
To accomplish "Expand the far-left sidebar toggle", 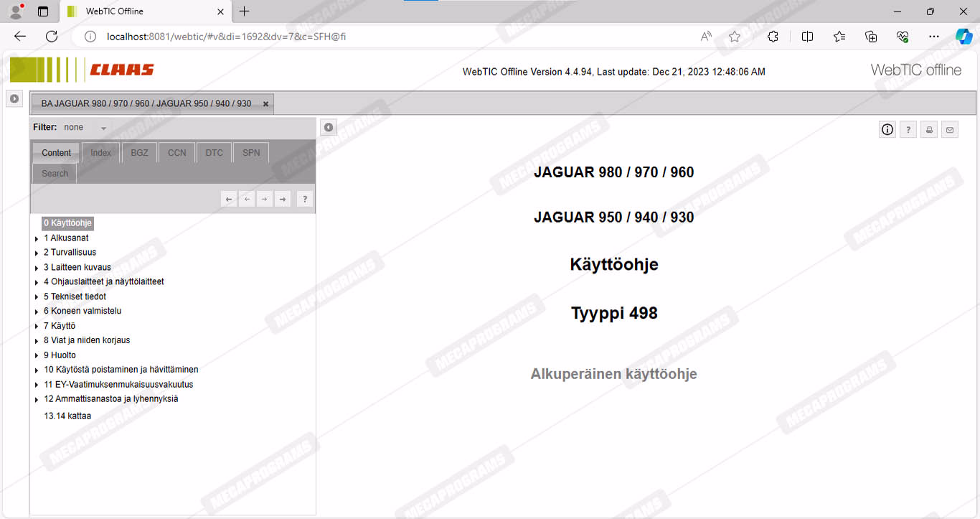I will click(x=14, y=99).
